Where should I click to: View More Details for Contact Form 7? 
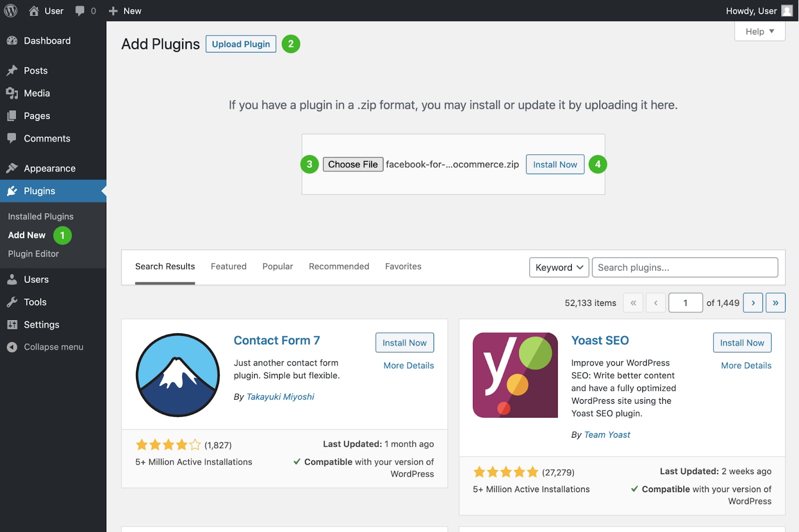408,365
